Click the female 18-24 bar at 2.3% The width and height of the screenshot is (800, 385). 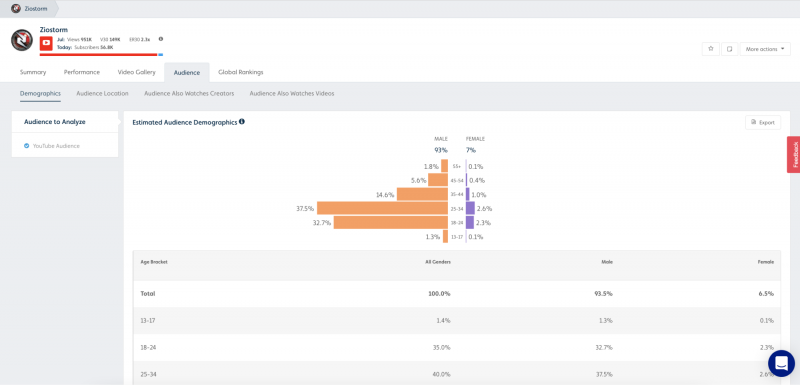tap(470, 222)
